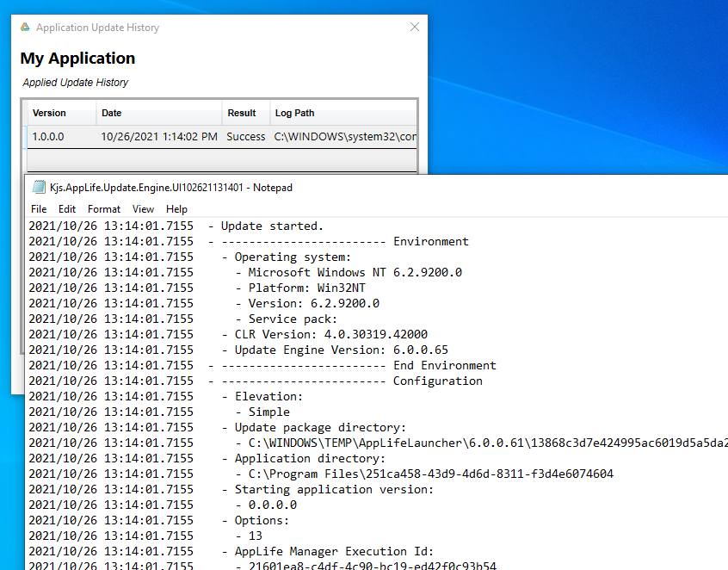The image size is (728, 570).
Task: Open the Format menu in Notepad
Action: click(104, 209)
